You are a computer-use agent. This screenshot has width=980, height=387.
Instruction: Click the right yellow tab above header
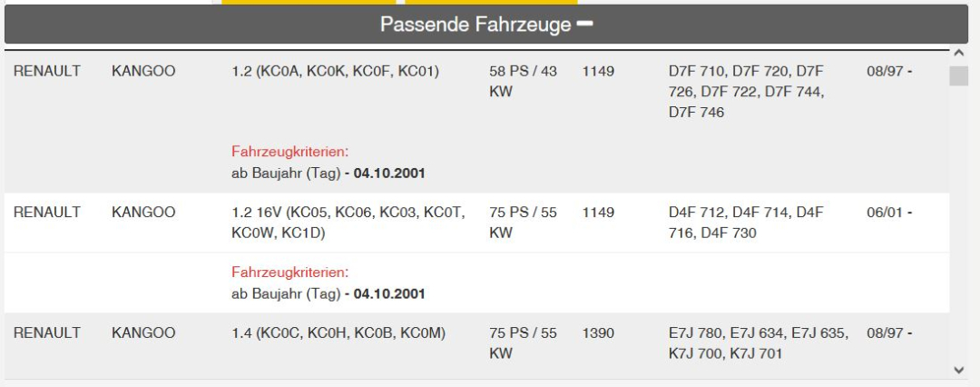coord(491,2)
